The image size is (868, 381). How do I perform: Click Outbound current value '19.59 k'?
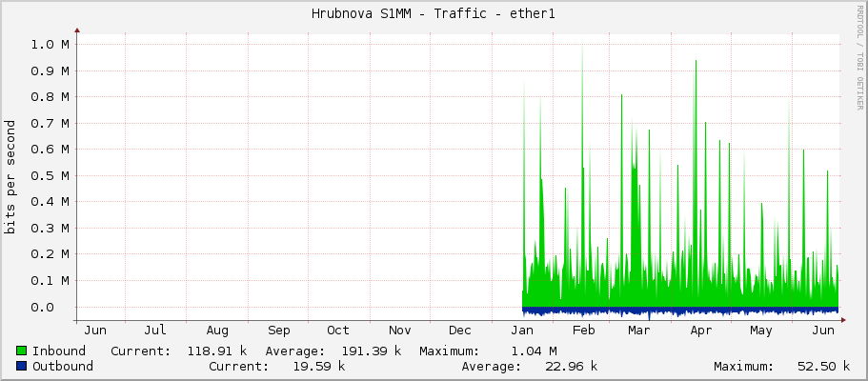318,366
